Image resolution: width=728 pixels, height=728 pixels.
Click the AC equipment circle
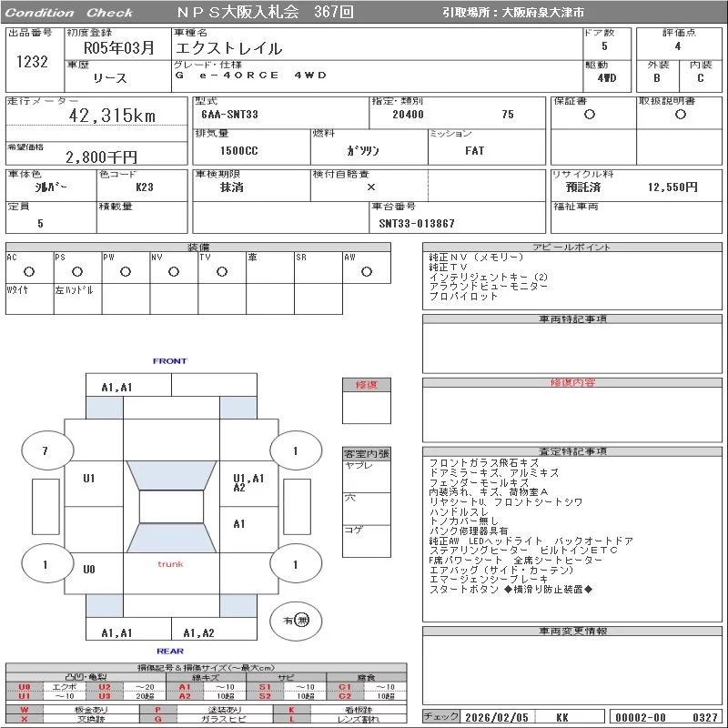29,271
